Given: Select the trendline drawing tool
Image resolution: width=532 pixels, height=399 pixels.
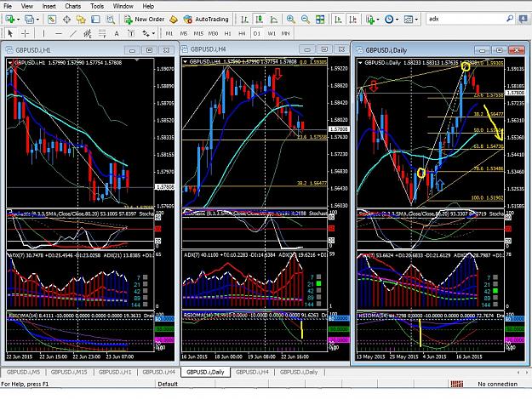Looking at the screenshot, I should click(73, 33).
